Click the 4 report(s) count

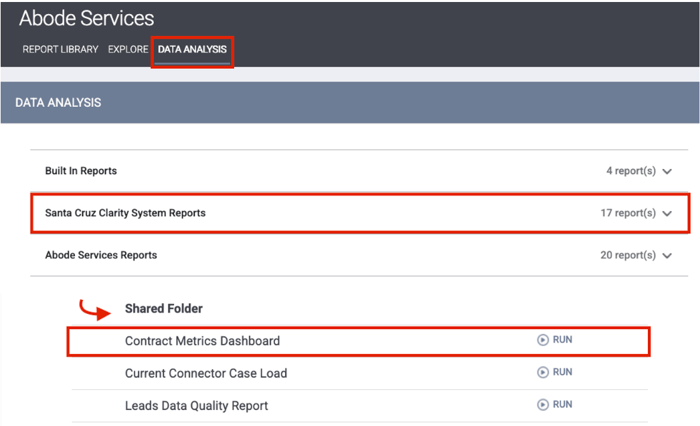[x=631, y=171]
